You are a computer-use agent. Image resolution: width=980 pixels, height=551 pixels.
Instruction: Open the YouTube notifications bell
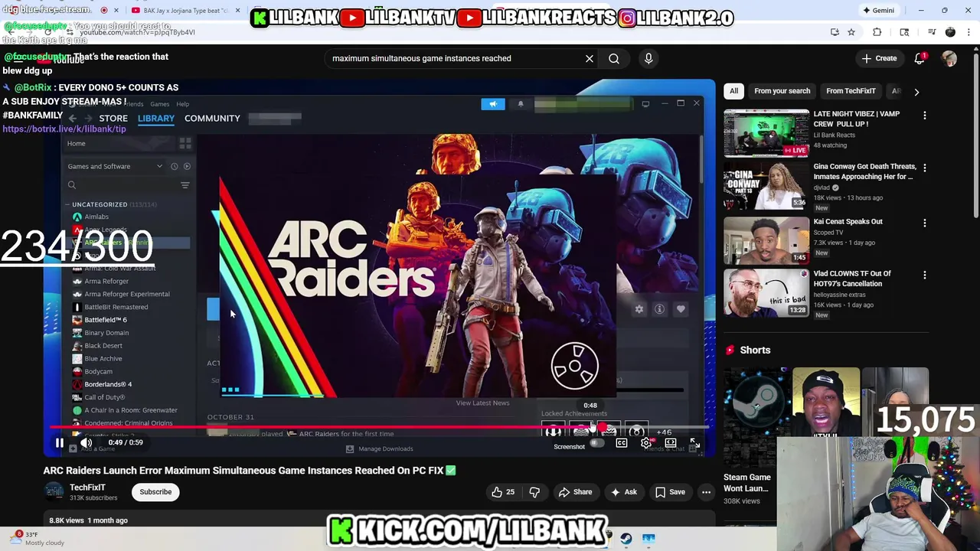[x=920, y=58]
